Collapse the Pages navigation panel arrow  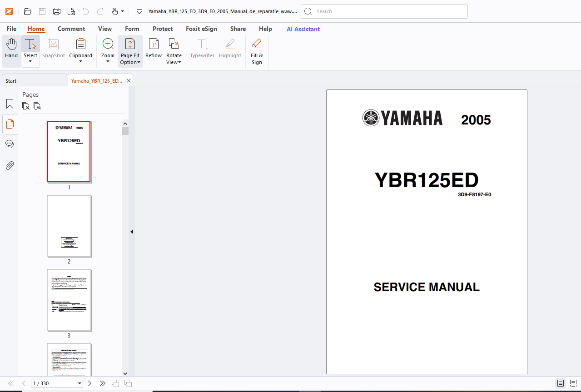[132, 232]
